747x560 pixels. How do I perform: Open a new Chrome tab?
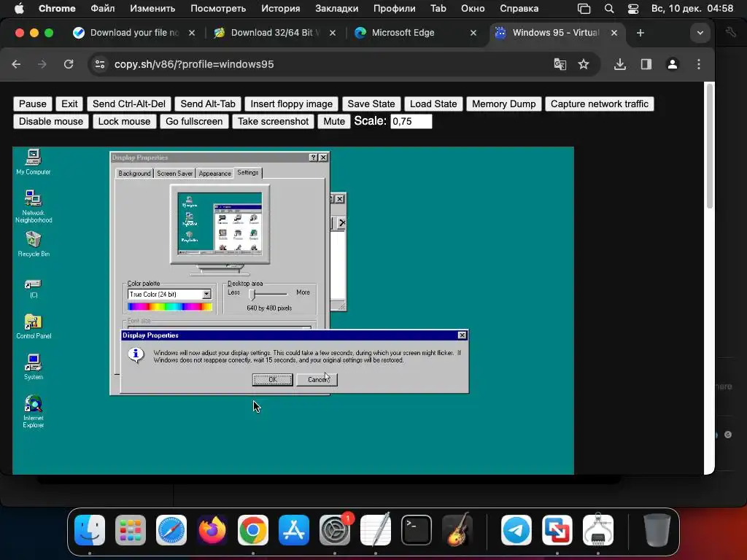point(640,33)
